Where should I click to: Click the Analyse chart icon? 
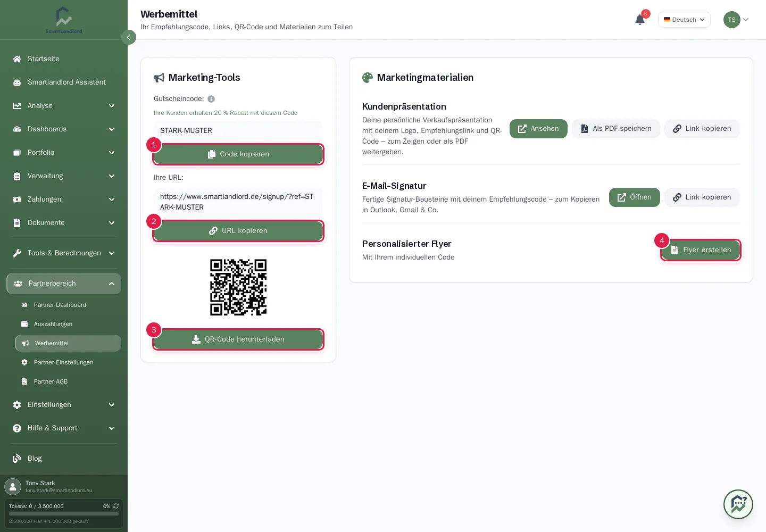17,106
